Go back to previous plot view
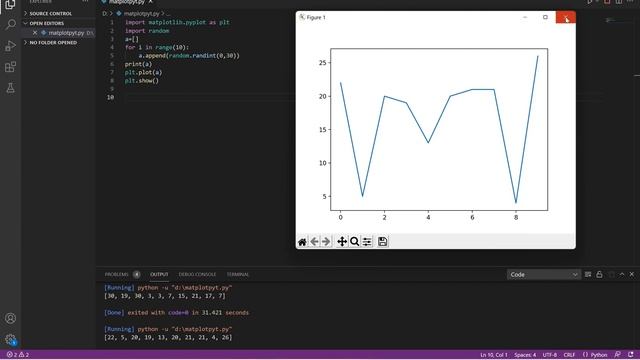The image size is (640, 360). 314,242
